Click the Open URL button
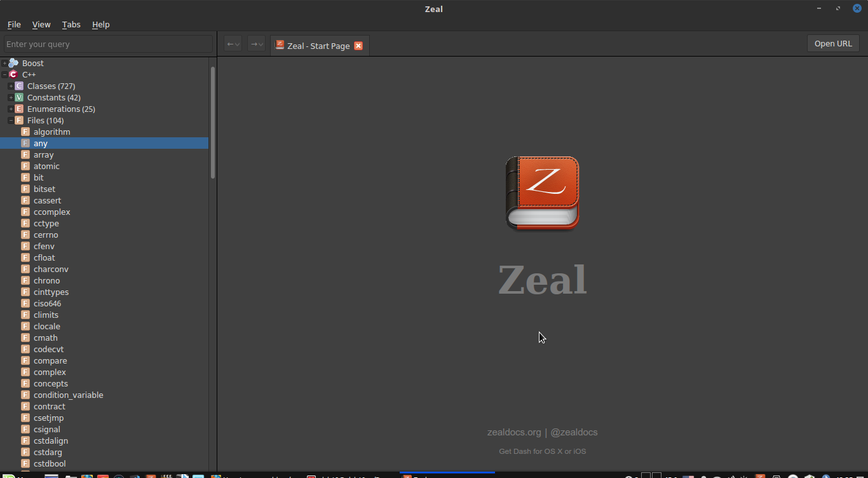Viewport: 868px width, 478px height. point(833,43)
